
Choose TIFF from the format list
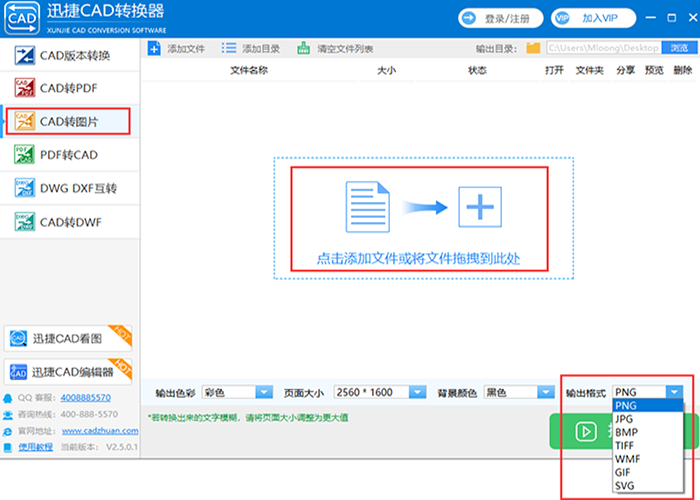point(648,446)
